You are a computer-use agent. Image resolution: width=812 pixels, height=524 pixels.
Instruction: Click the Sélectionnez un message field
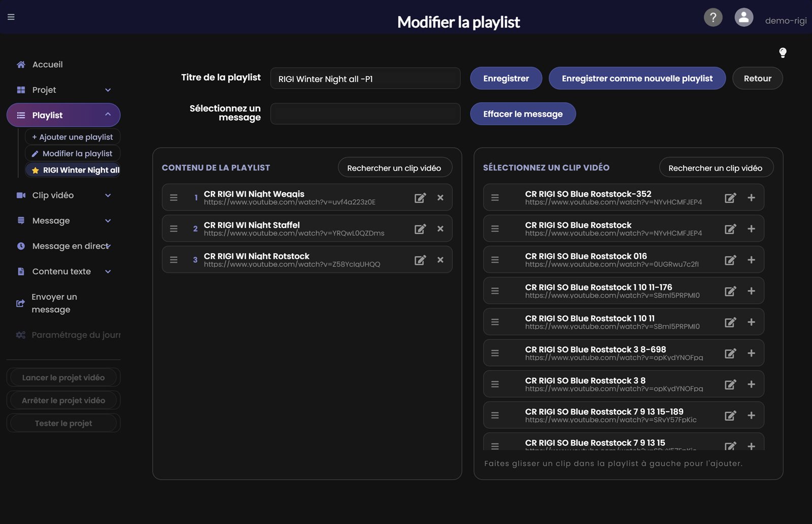coord(365,114)
